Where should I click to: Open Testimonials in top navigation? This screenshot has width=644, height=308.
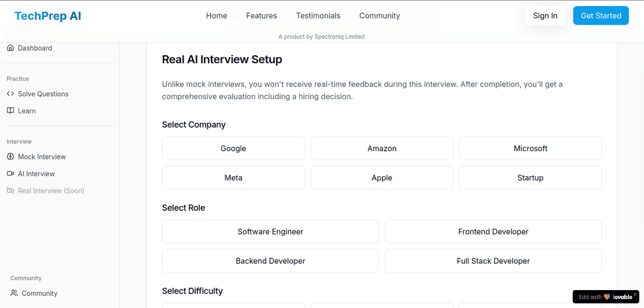click(x=318, y=16)
